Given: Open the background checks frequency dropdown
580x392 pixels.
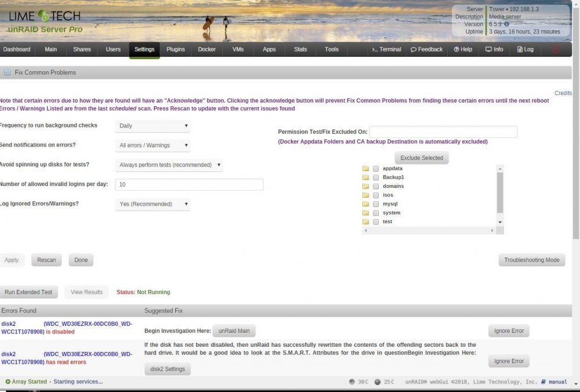Looking at the screenshot, I should coord(153,126).
